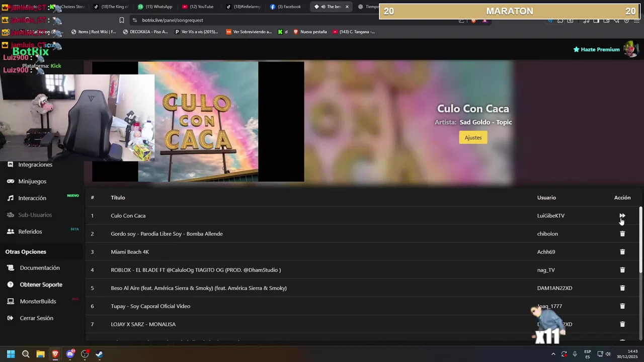Image resolution: width=644 pixels, height=362 pixels.
Task: Open the Nueva pestaña bookmark
Action: [x=310, y=32]
